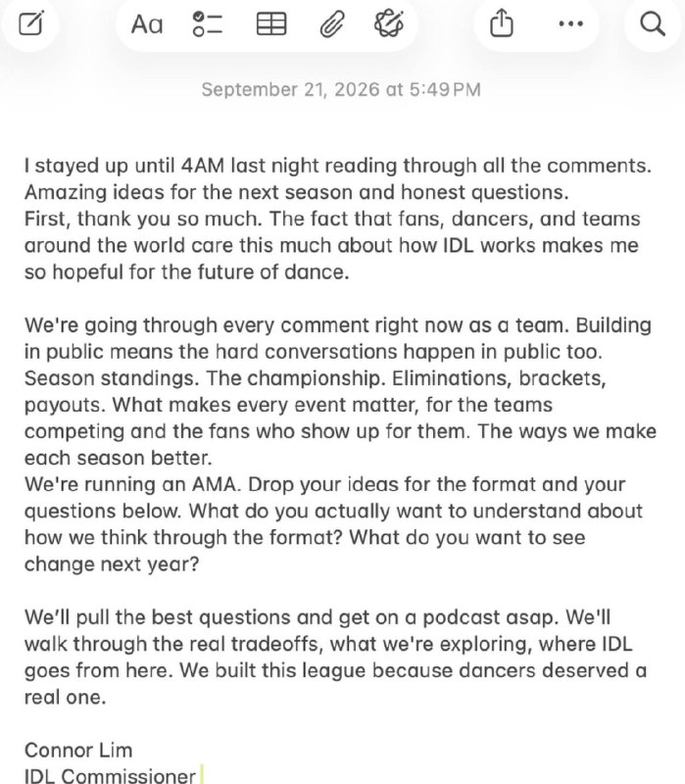The height and width of the screenshot is (784, 685).
Task: Open the three-dot more options menu
Action: (571, 24)
